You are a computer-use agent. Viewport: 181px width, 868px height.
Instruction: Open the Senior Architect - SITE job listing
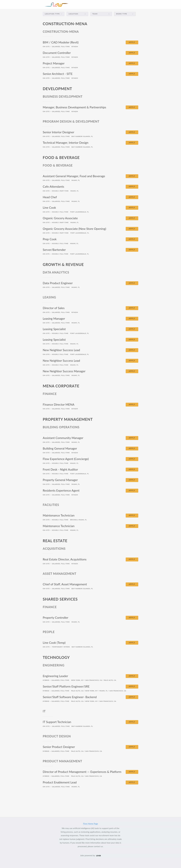58,74
